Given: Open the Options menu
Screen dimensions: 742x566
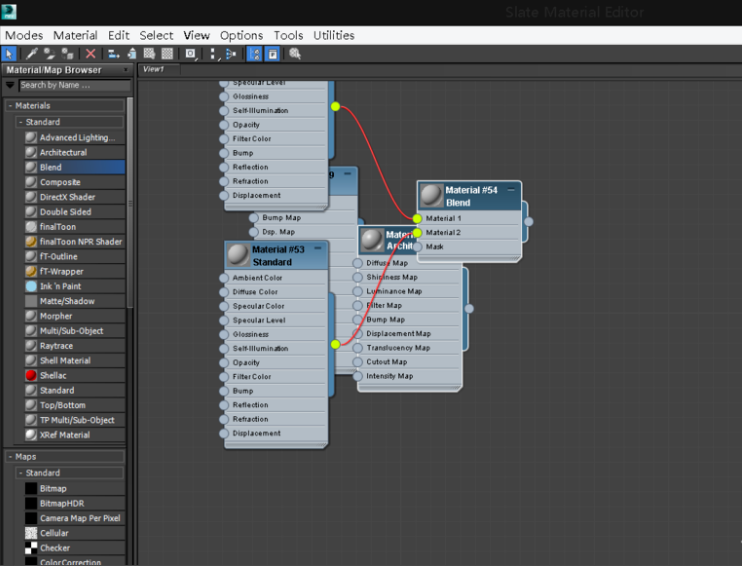Looking at the screenshot, I should click(x=241, y=35).
